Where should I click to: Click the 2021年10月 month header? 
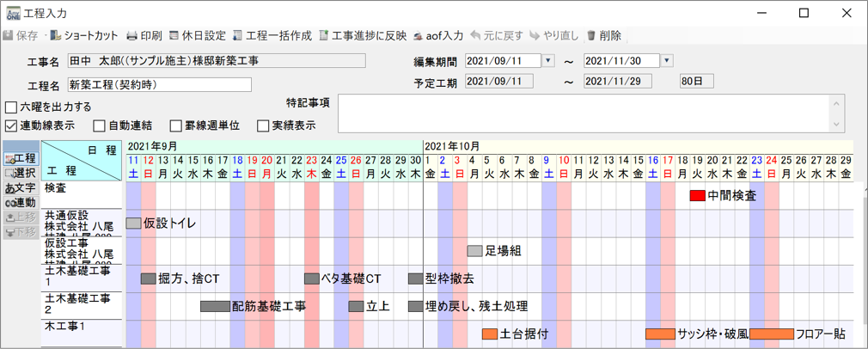tap(638, 147)
